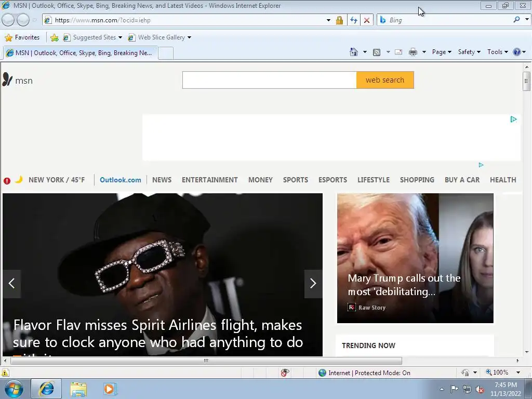The height and width of the screenshot is (399, 532).
Task: Click the web search button
Action: [385, 80]
